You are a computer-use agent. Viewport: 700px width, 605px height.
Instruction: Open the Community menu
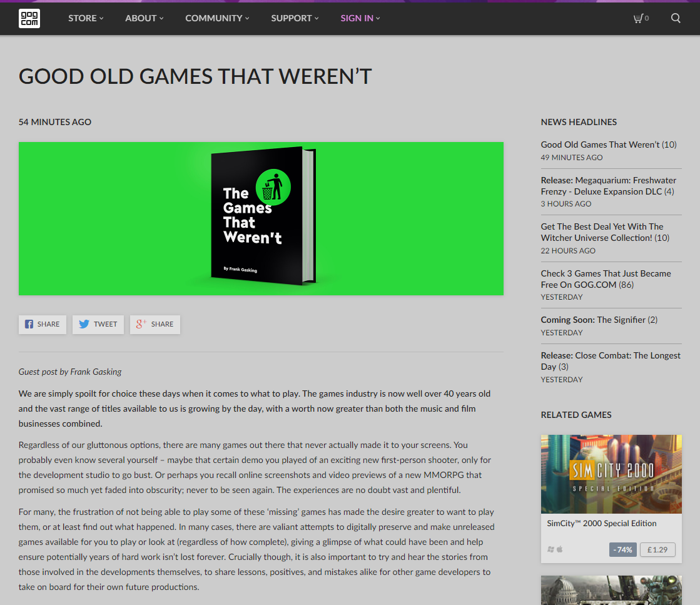[218, 18]
